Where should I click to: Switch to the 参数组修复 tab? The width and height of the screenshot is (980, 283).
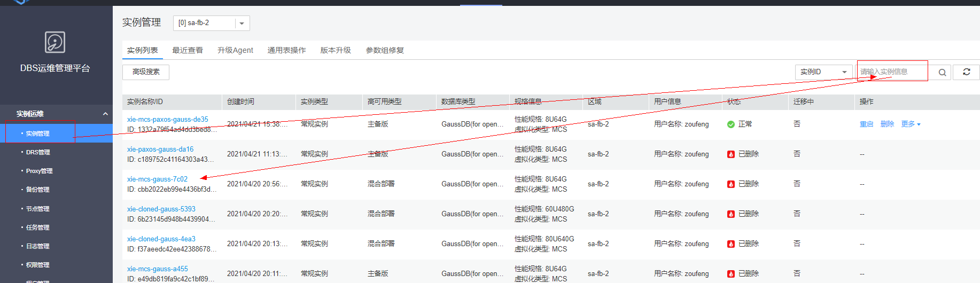[385, 50]
